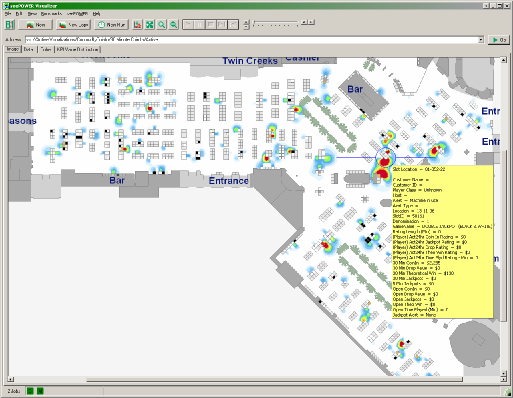Click the chart icon in the toolbar
513x398 pixels.
click(137, 25)
